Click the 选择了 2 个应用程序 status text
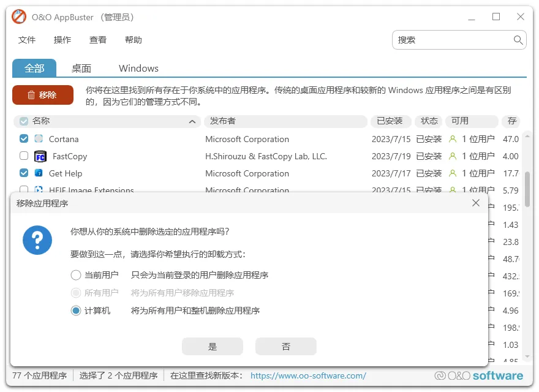 click(118, 375)
